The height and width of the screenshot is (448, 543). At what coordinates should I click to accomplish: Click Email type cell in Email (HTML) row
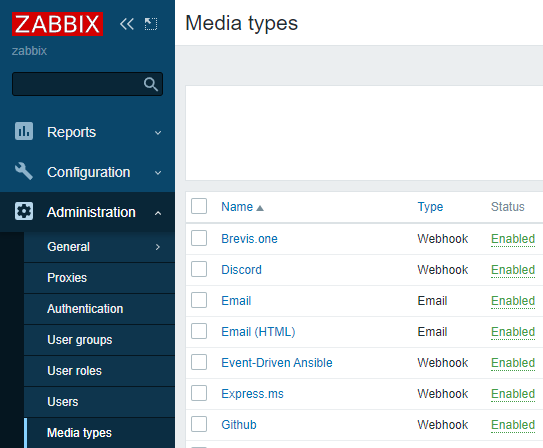click(432, 332)
